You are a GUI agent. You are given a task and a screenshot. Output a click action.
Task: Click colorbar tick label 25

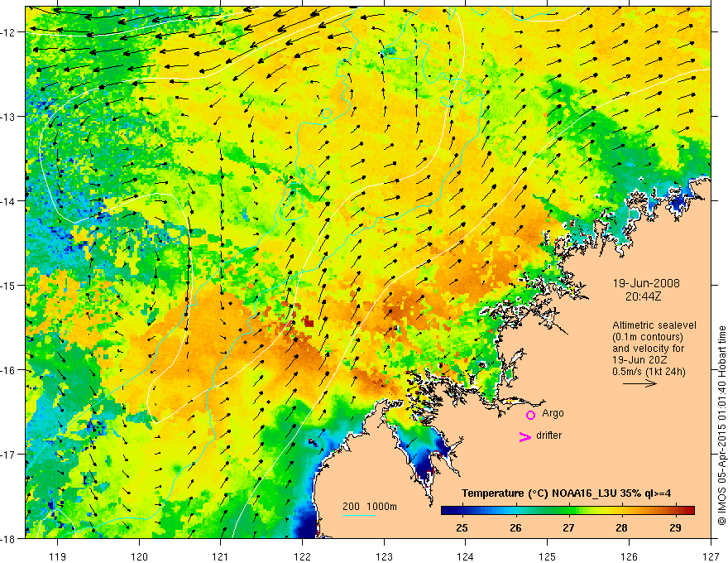462,527
